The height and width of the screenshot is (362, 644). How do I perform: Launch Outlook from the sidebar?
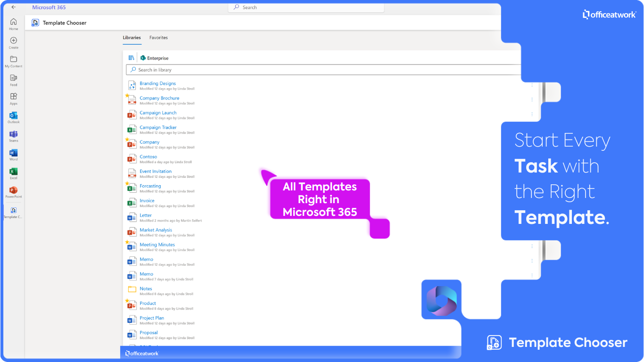coord(14,117)
